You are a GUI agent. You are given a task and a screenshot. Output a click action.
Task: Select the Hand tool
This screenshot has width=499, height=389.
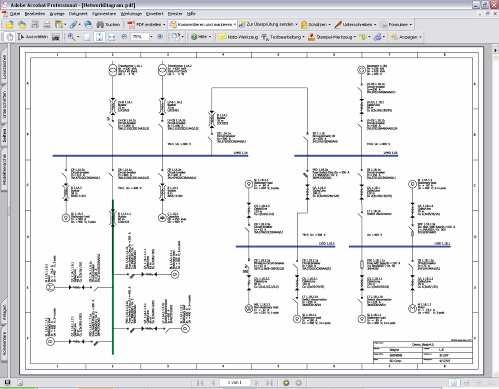(10, 37)
